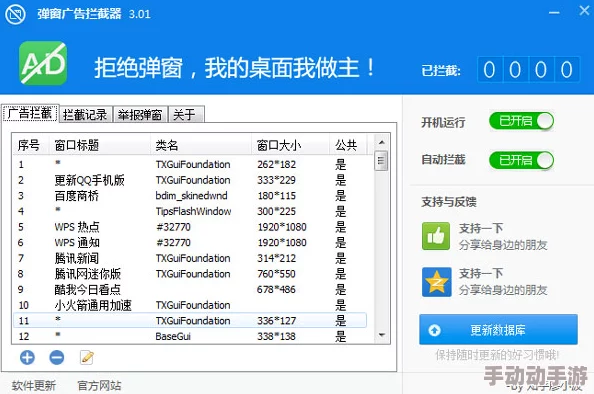Click the 已拦截 counter digits
594x394 pixels.
tap(528, 69)
